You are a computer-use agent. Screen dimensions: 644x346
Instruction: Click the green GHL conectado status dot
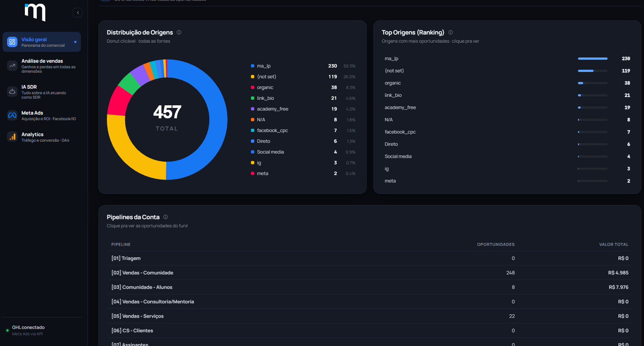click(7, 330)
